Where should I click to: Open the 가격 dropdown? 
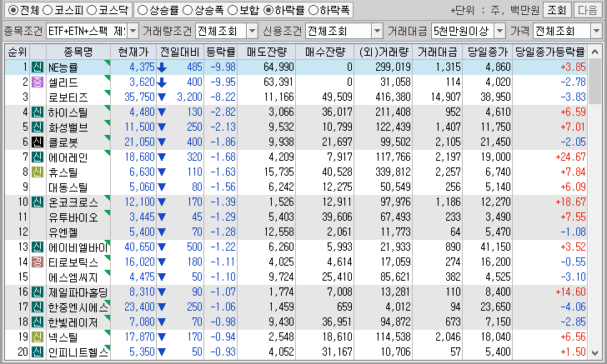coord(596,31)
